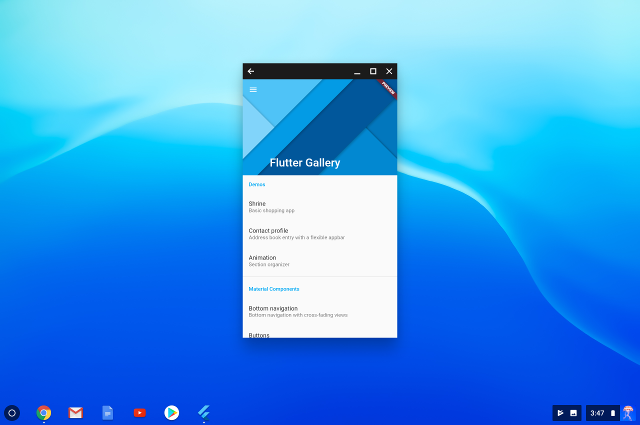Open the launcher circle button
Screen dimensions: 640x425
[12, 413]
